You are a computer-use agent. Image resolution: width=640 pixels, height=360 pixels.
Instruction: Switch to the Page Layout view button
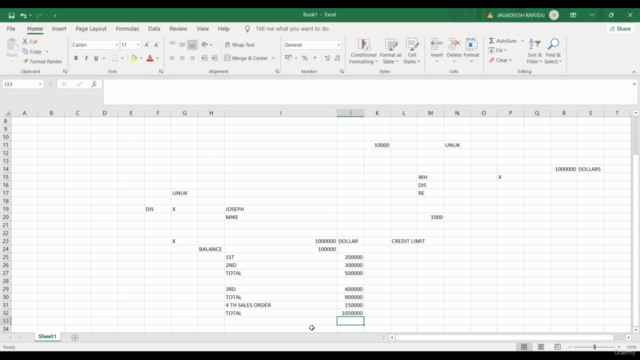541,347
